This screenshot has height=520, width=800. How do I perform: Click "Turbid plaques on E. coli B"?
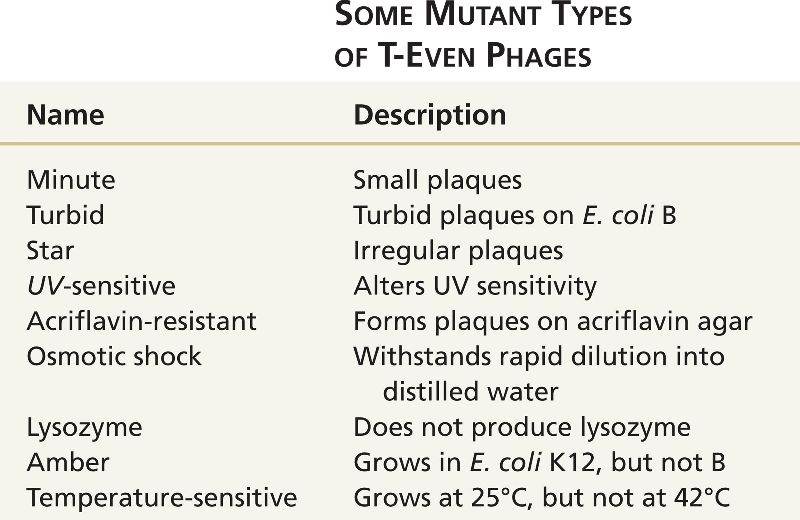click(516, 215)
